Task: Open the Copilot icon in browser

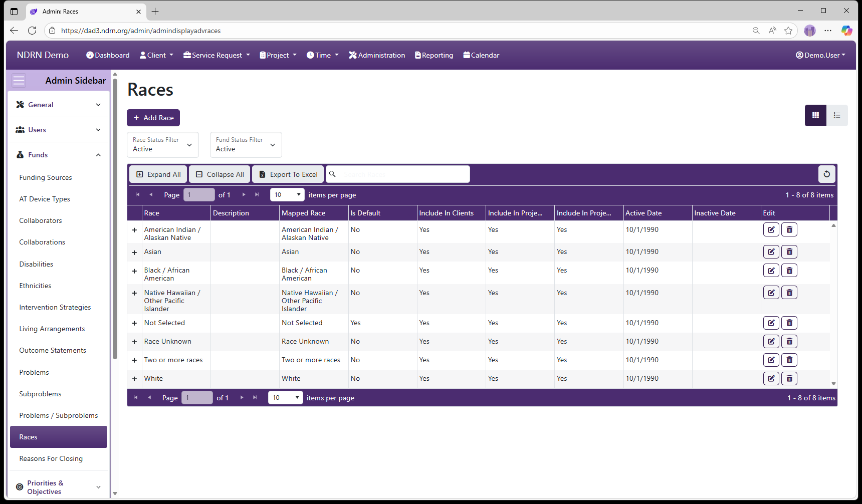Action: (846, 31)
